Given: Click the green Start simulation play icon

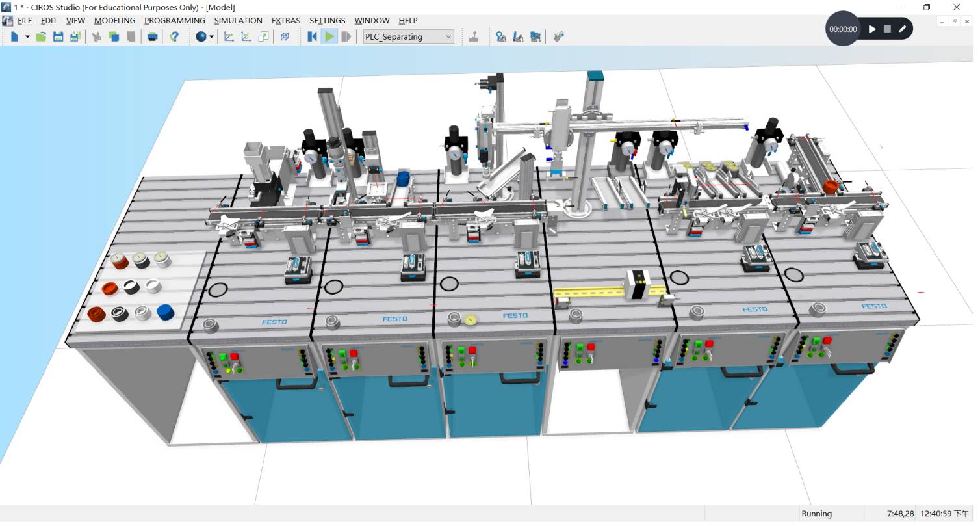Looking at the screenshot, I should [x=329, y=37].
